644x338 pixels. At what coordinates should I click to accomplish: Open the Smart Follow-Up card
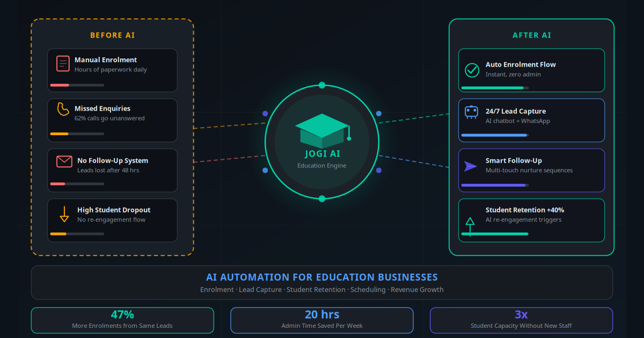[531, 170]
